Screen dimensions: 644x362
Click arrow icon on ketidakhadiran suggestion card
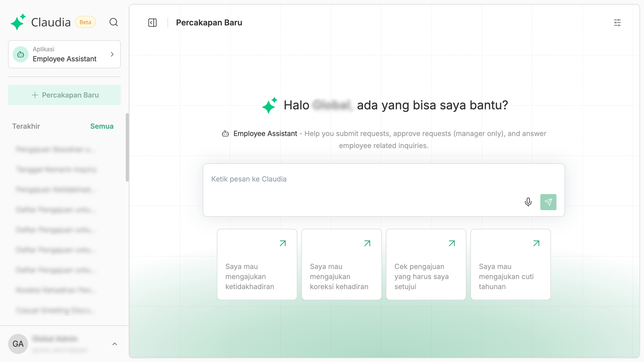pyautogui.click(x=283, y=243)
